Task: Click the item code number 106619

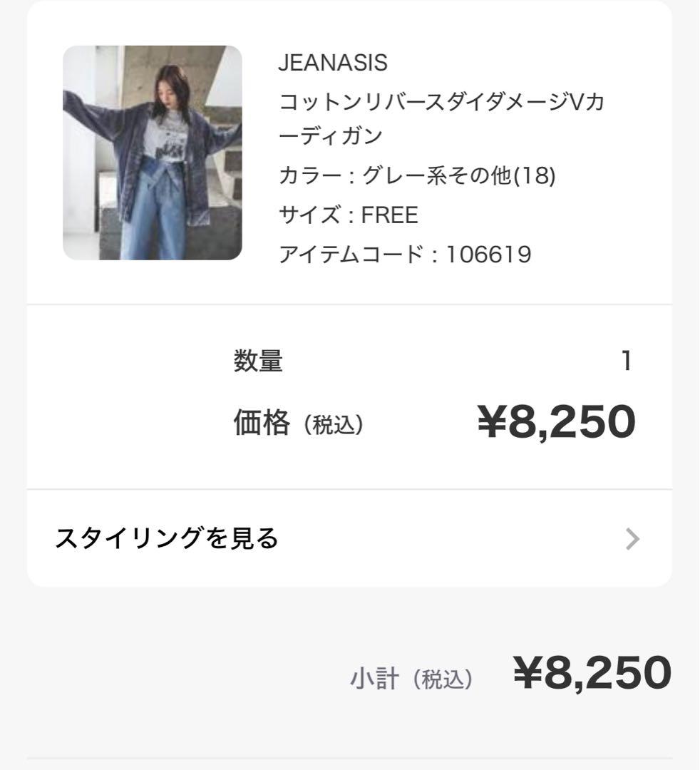Action: click(488, 255)
